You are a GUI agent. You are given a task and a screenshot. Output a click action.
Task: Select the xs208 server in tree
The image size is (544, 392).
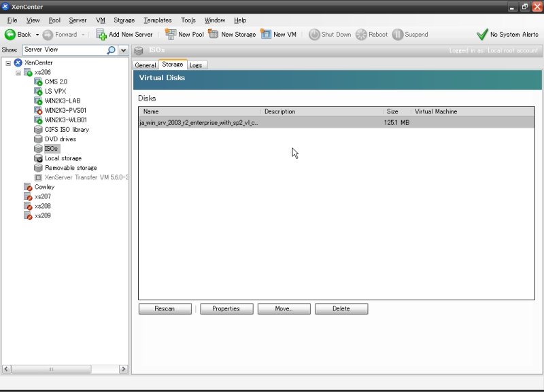pos(43,207)
